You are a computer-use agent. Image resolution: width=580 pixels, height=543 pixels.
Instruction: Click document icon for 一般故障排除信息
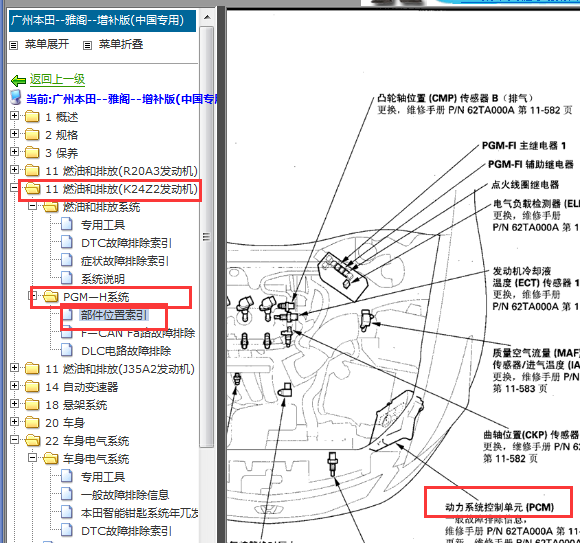pyautogui.click(x=67, y=494)
